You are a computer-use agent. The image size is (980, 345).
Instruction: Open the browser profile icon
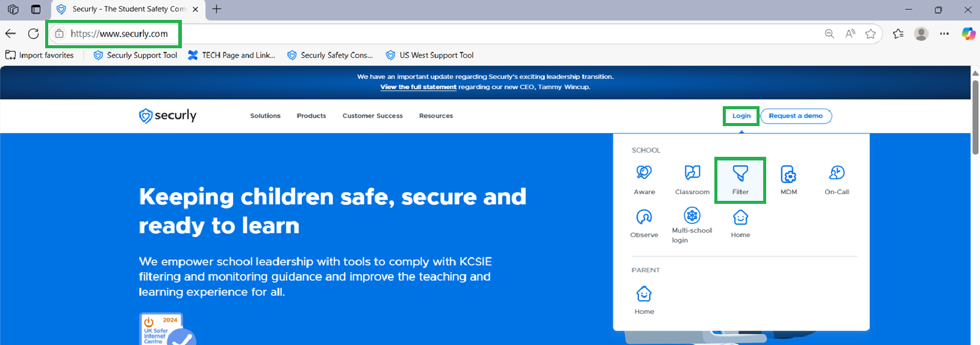921,34
